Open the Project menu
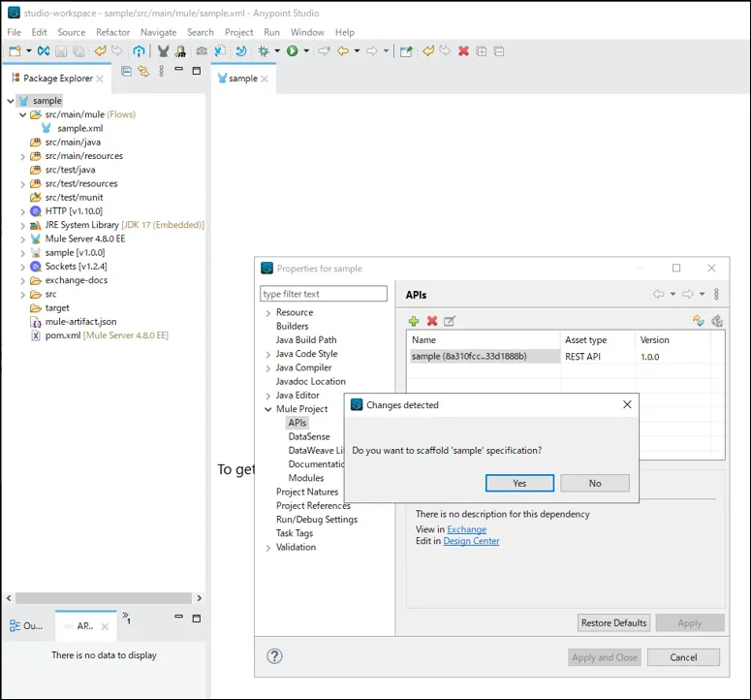This screenshot has width=751, height=700. click(239, 32)
